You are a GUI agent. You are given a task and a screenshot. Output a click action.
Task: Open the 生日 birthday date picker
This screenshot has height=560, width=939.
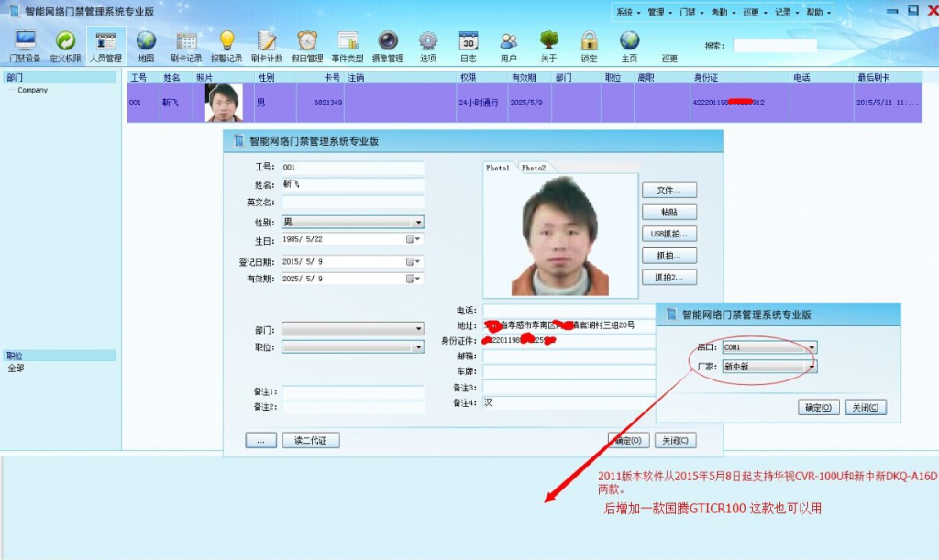[414, 240]
